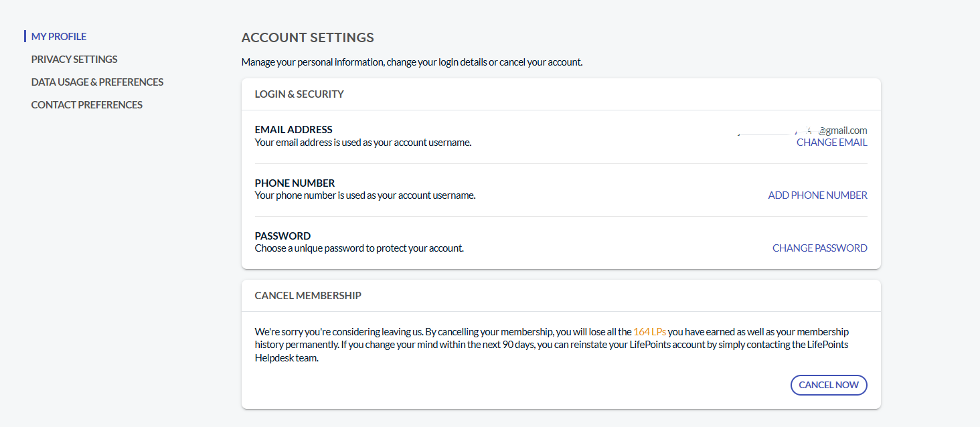This screenshot has width=980, height=427.
Task: Click the 'Manage your personal information' description
Action: click(x=412, y=62)
